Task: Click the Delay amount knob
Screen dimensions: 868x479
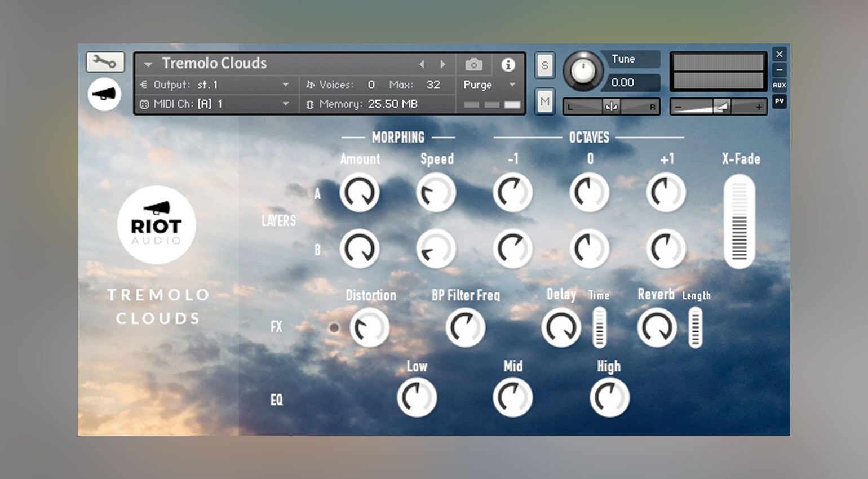Action: click(x=561, y=327)
